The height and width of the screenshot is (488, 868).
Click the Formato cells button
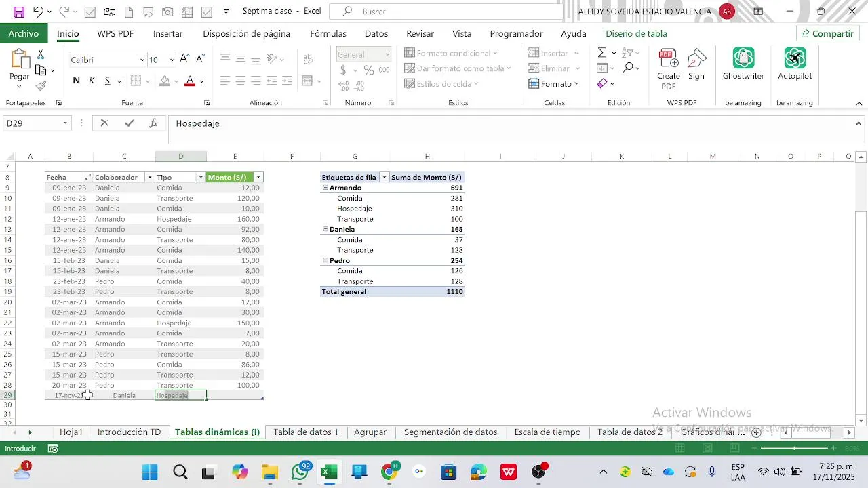tap(553, 84)
